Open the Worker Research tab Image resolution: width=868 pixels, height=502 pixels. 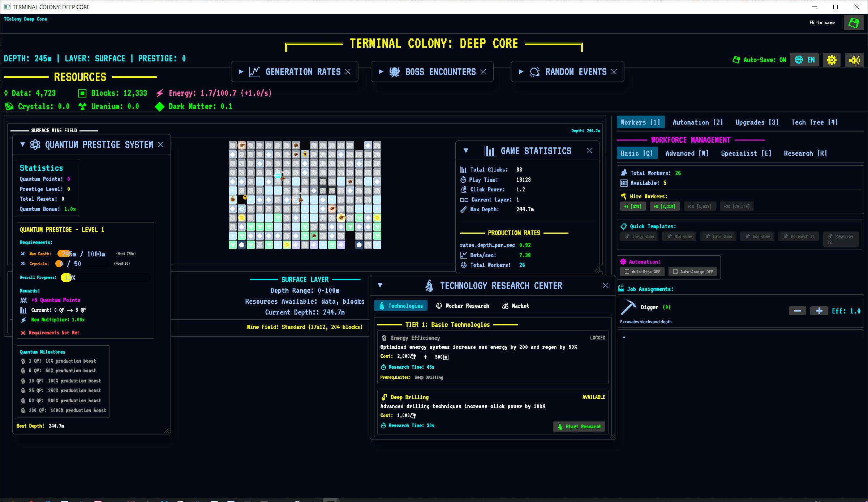click(463, 306)
